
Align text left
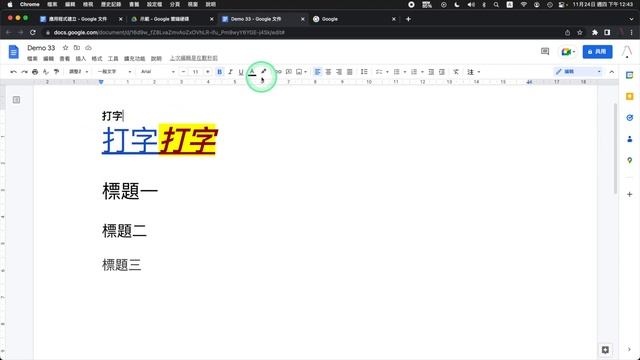click(318, 72)
